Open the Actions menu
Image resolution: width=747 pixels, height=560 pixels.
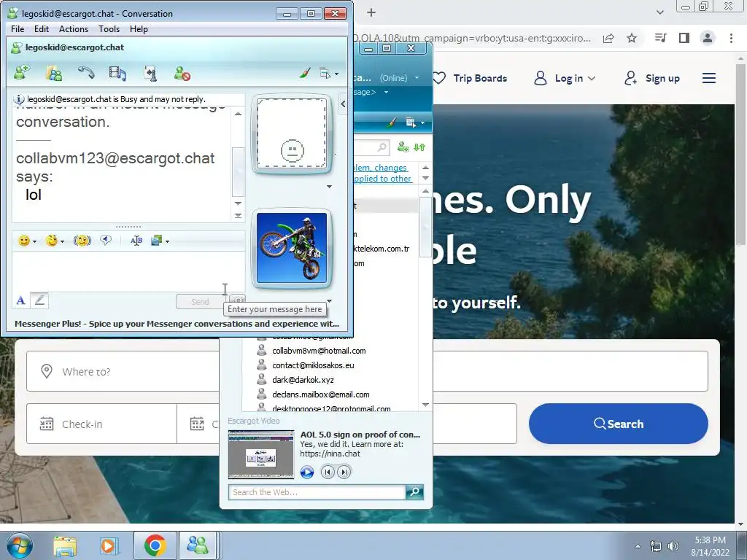click(x=74, y=29)
